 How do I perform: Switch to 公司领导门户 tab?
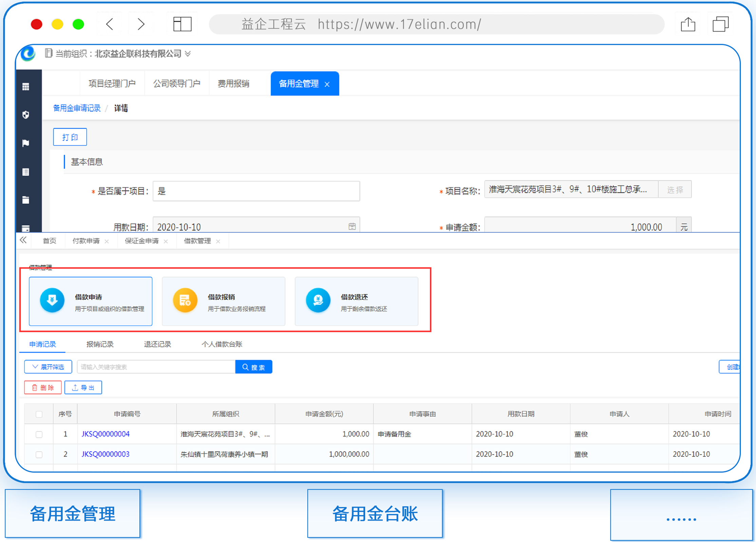coord(176,84)
